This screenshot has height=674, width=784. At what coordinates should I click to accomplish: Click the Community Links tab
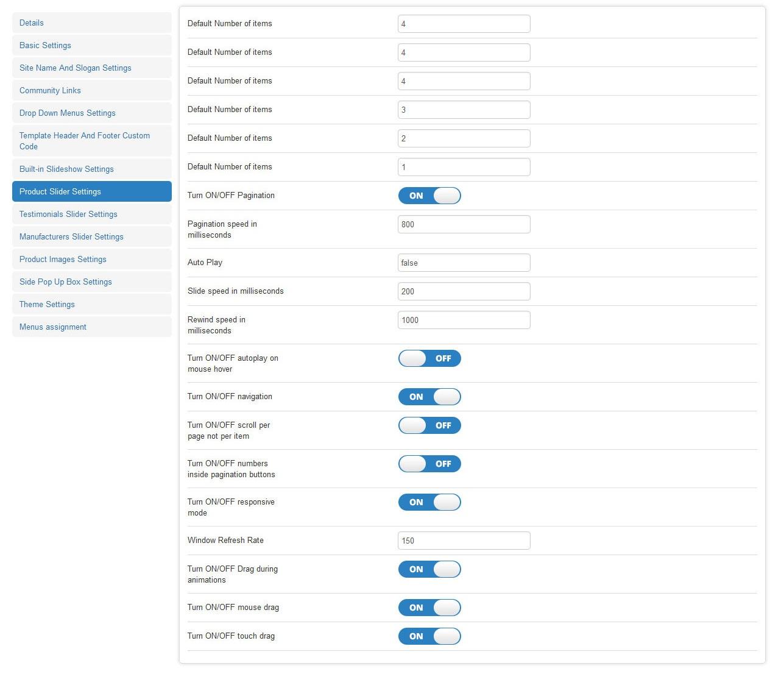click(91, 90)
